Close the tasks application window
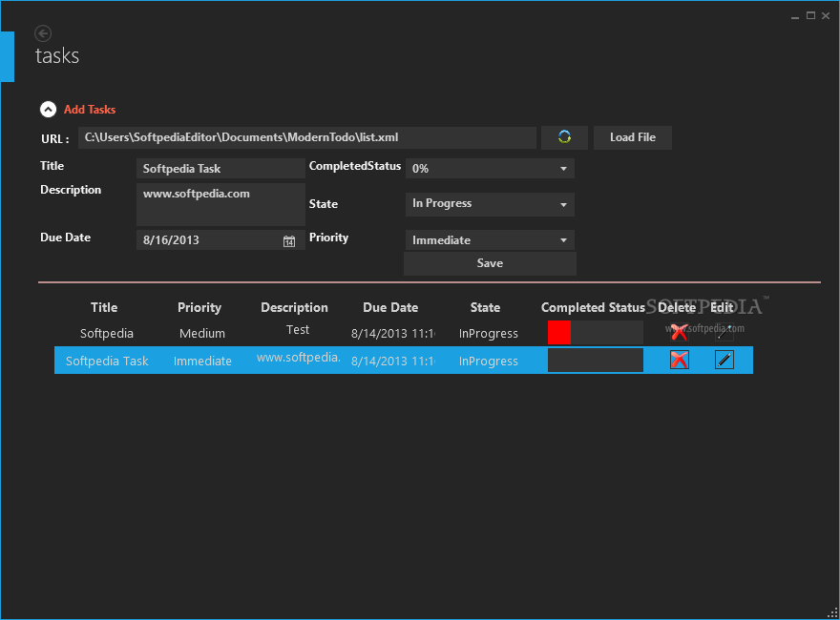Viewport: 840px width, 620px height. click(826, 16)
